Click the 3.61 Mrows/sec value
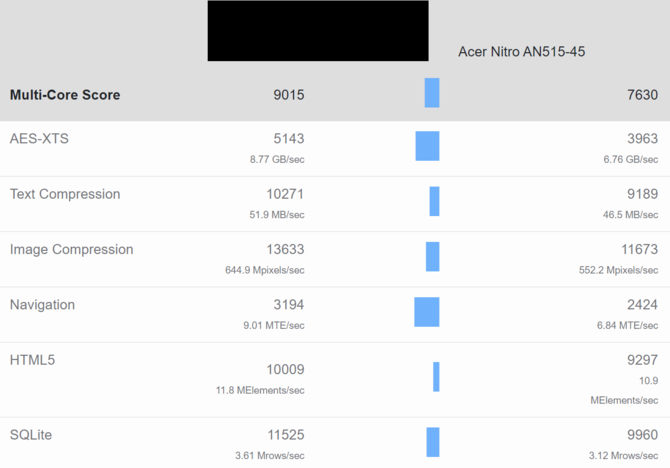The width and height of the screenshot is (670, 468). tap(270, 456)
